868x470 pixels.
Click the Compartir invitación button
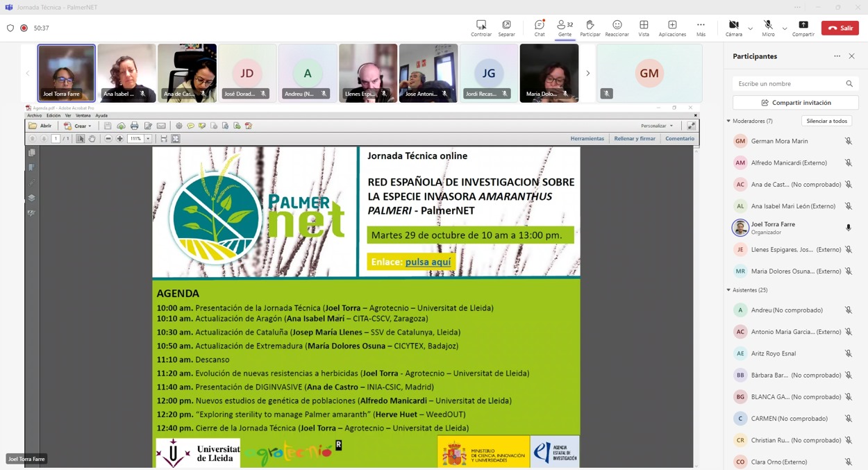795,103
